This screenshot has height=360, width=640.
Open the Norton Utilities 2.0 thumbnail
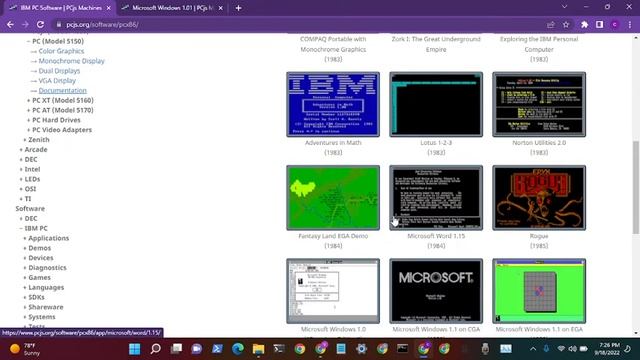[539, 104]
